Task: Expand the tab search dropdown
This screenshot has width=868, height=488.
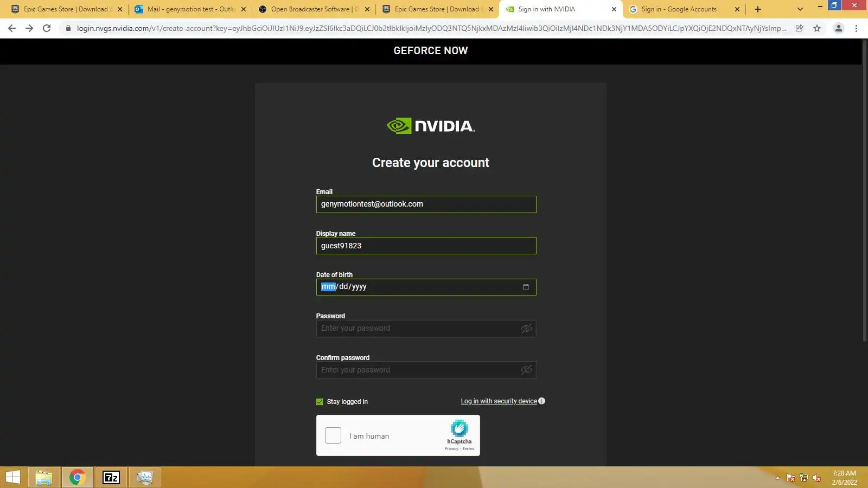Action: (800, 9)
